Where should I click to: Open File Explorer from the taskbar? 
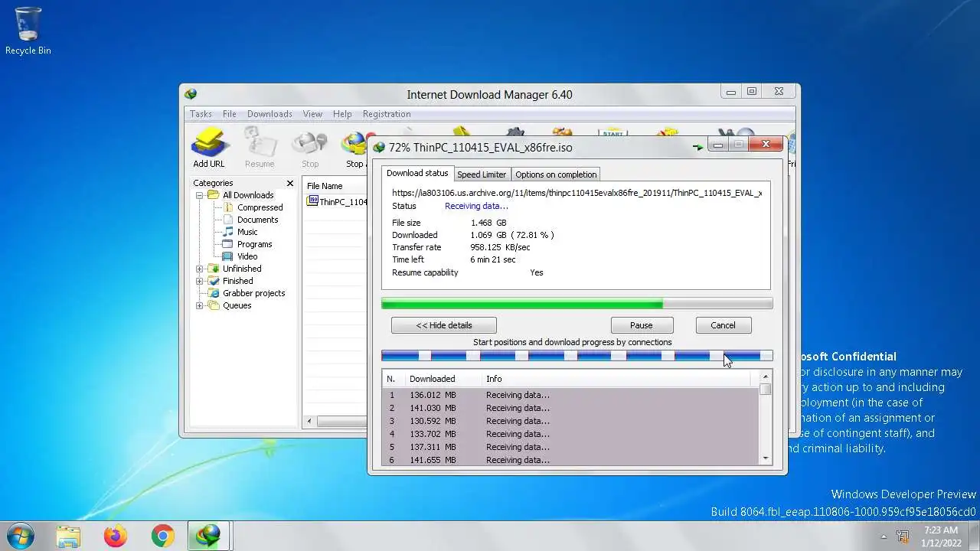pyautogui.click(x=68, y=536)
